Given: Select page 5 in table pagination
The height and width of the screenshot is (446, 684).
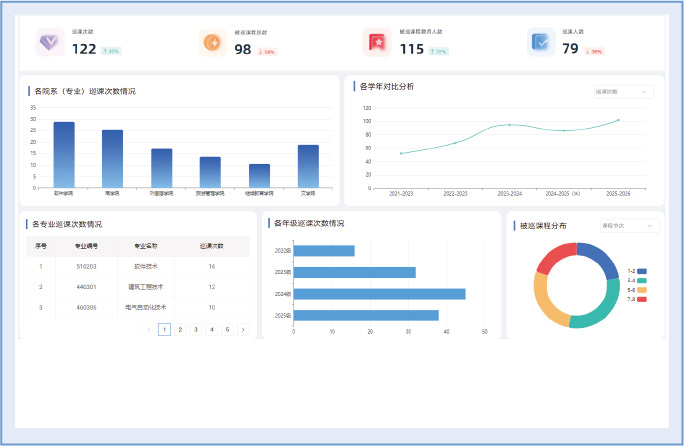Looking at the screenshot, I should [227, 329].
